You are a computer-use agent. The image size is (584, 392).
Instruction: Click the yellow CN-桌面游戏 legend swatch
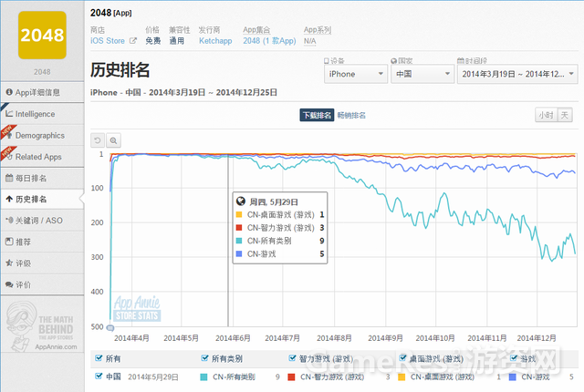click(x=401, y=377)
